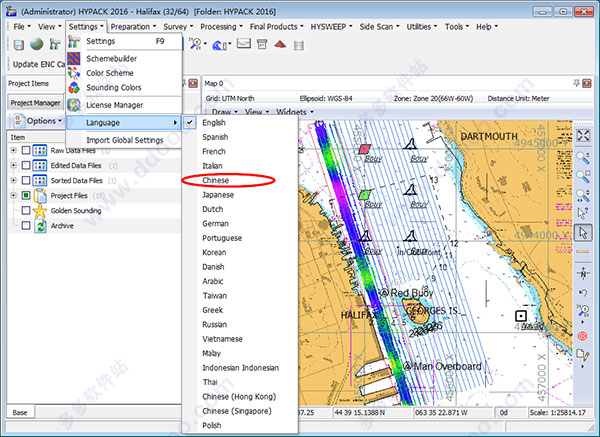
Task: Click the Item column header
Action: (x=36, y=137)
